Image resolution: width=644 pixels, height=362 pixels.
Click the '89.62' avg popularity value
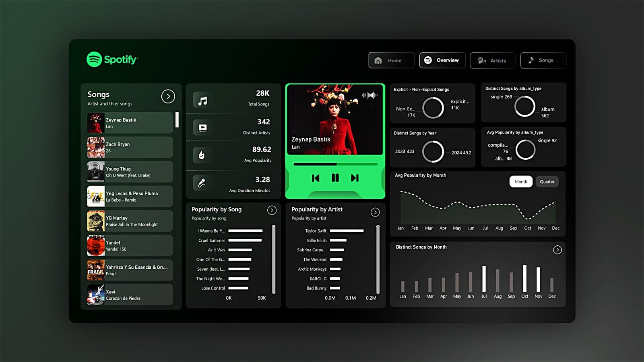coord(262,150)
